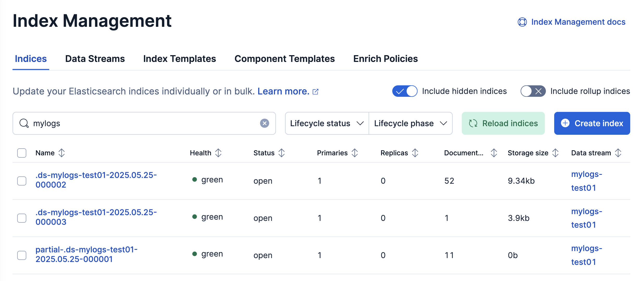644x281 pixels.
Task: Check the select-all indices checkbox
Action: (x=22, y=153)
